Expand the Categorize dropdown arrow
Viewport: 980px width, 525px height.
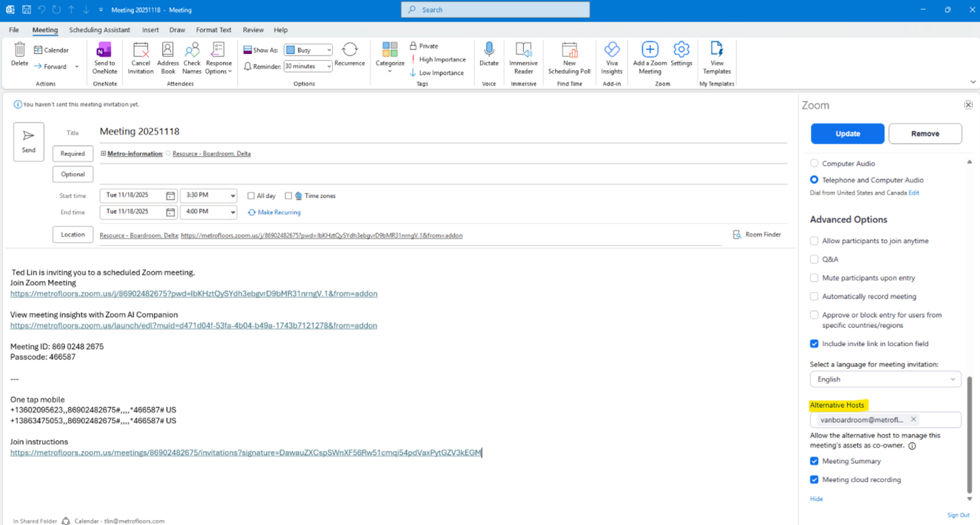pos(389,71)
